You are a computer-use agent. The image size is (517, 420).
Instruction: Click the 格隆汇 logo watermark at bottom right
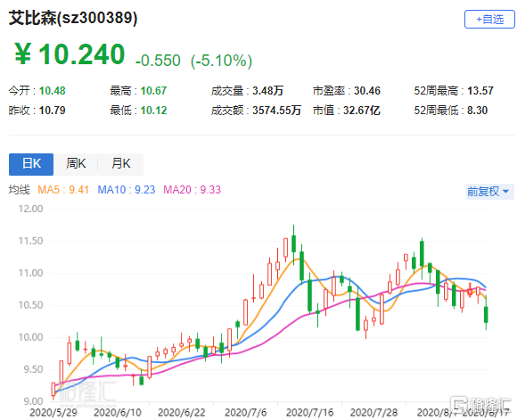[481, 405]
